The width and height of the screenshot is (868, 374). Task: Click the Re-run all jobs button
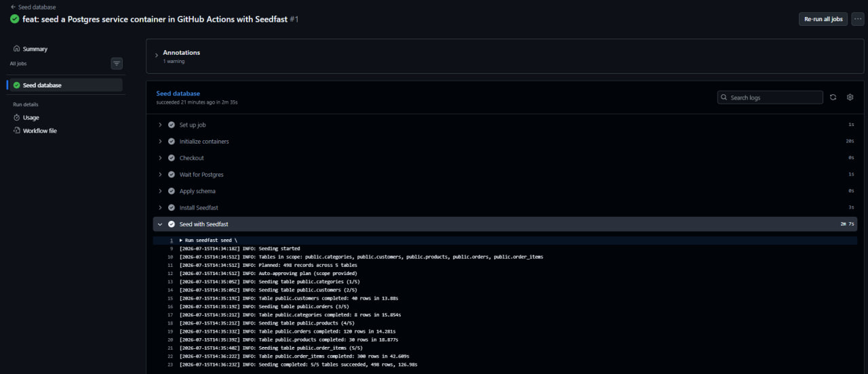coord(823,19)
